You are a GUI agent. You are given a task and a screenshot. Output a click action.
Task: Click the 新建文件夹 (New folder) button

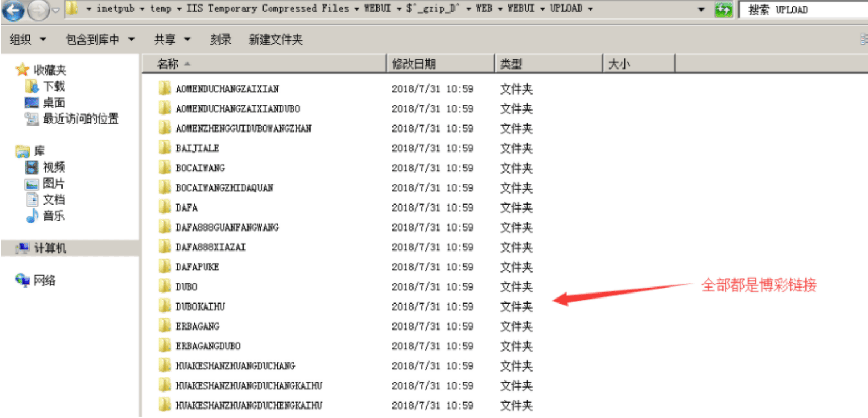[276, 39]
